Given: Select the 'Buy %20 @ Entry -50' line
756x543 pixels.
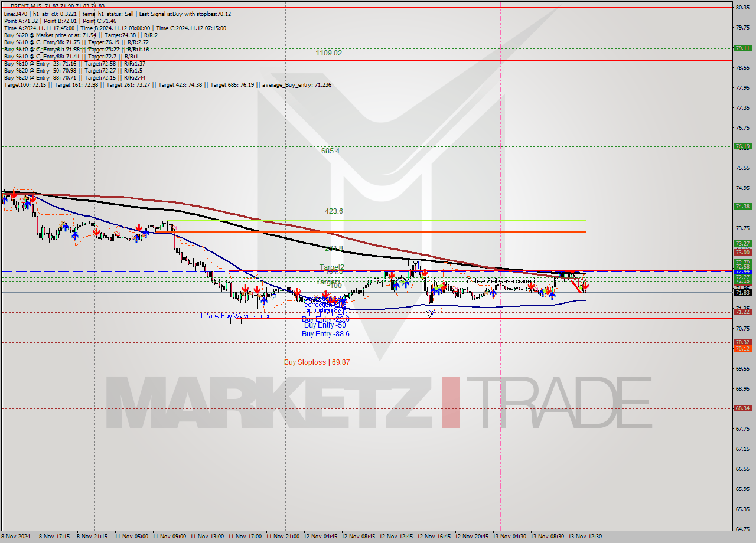Looking at the screenshot, I should tap(73, 70).
